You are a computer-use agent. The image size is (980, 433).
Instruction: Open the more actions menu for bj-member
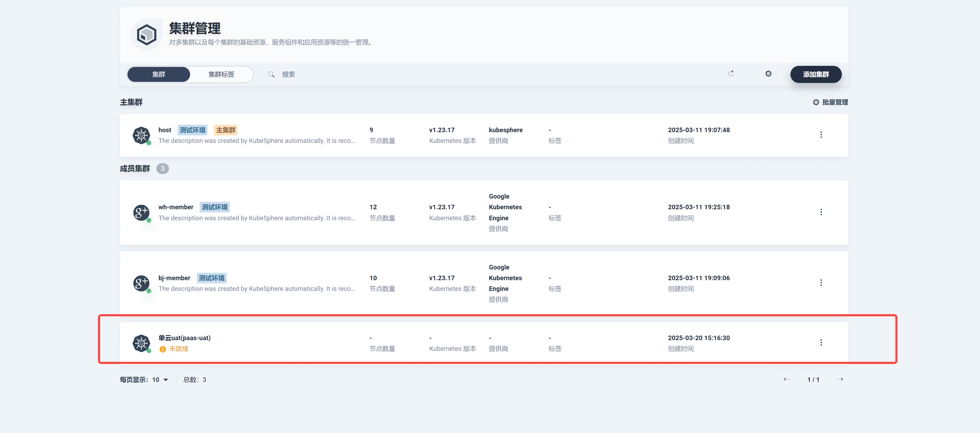821,283
